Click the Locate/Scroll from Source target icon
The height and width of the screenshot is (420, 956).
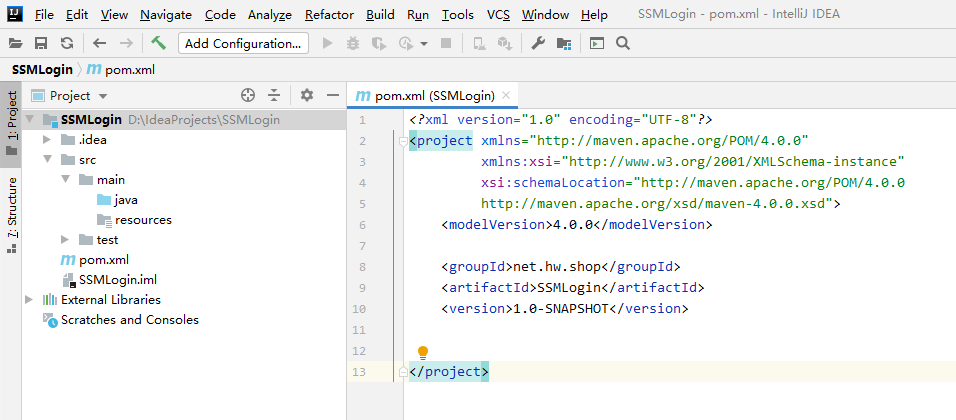click(247, 95)
